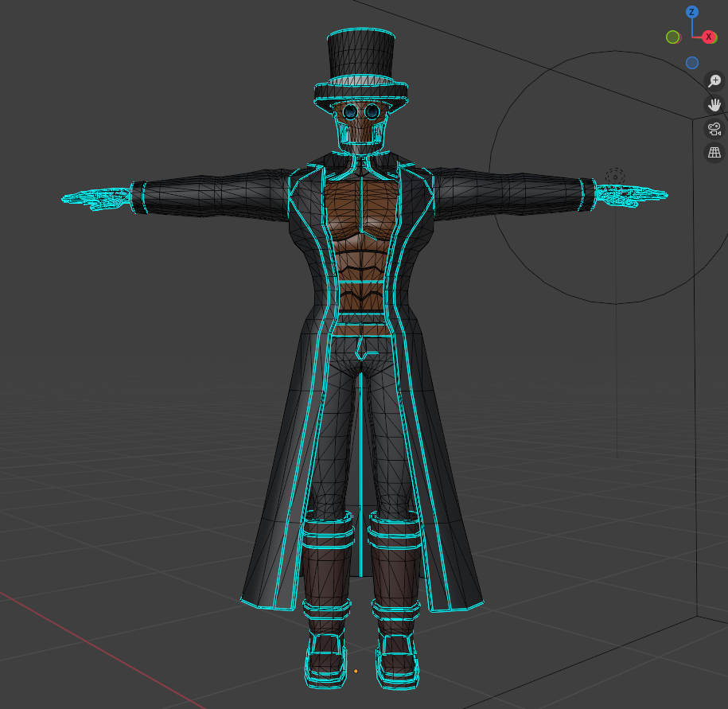Click the hand pan view icon
The width and height of the screenshot is (728, 709).
(x=714, y=104)
